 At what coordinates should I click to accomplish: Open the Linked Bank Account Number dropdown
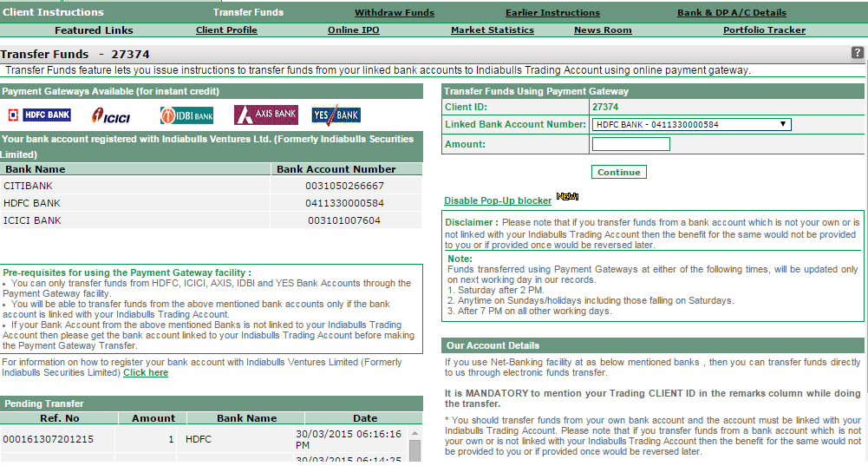[691, 124]
